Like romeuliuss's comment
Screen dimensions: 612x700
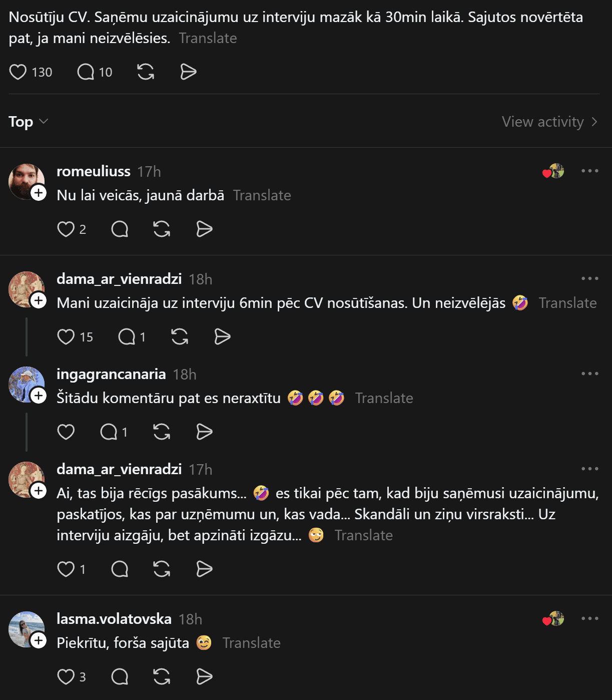(x=66, y=229)
